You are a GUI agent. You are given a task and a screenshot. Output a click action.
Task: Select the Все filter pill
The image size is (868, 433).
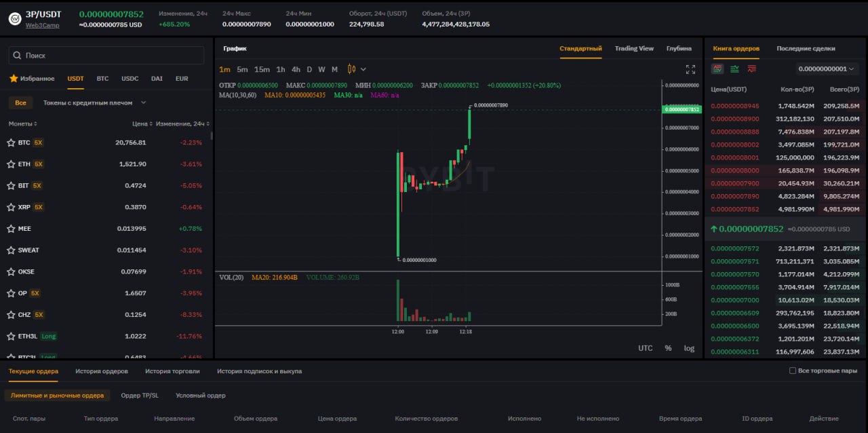(x=20, y=102)
